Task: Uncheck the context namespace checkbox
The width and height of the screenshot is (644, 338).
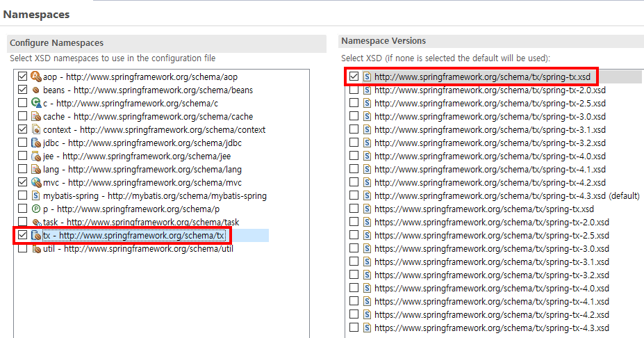Action: click(23, 129)
